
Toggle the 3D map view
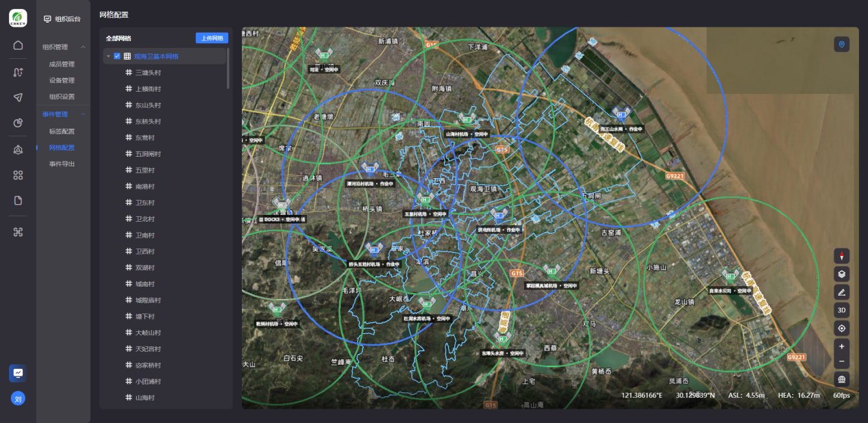(x=842, y=310)
